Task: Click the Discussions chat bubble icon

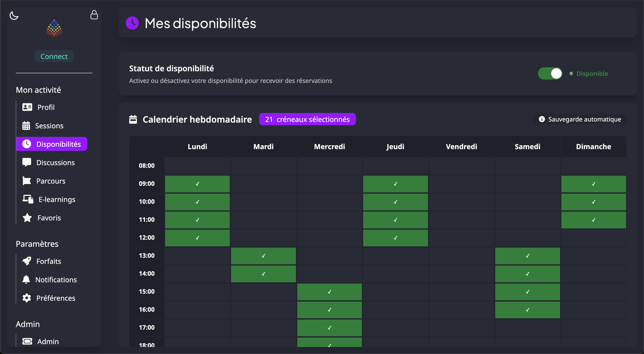Action: [27, 162]
